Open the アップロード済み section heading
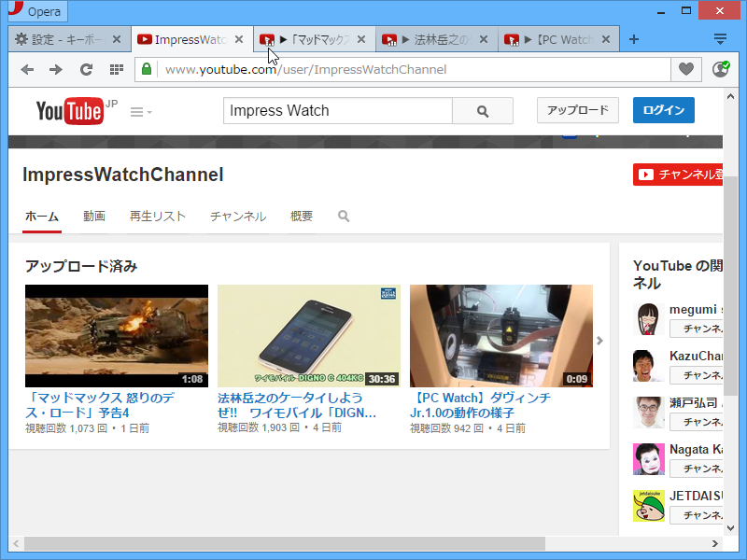Image resolution: width=747 pixels, height=560 pixels. [x=81, y=266]
